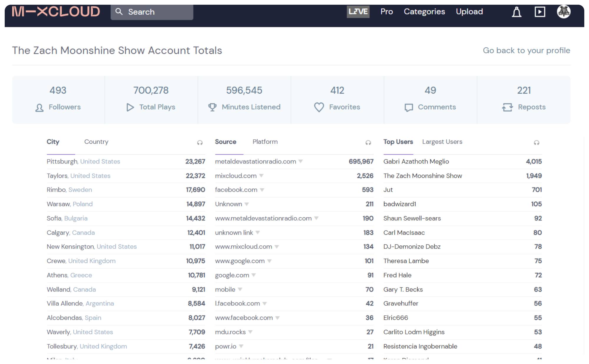Switch to the Platform tab

pos(265,142)
